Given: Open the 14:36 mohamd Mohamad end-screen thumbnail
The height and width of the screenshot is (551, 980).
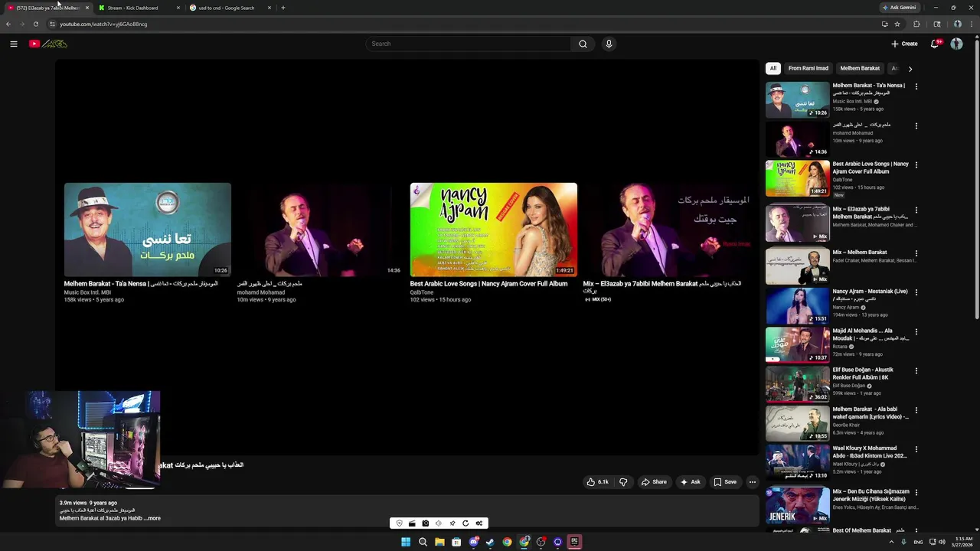Looking at the screenshot, I should 321,230.
